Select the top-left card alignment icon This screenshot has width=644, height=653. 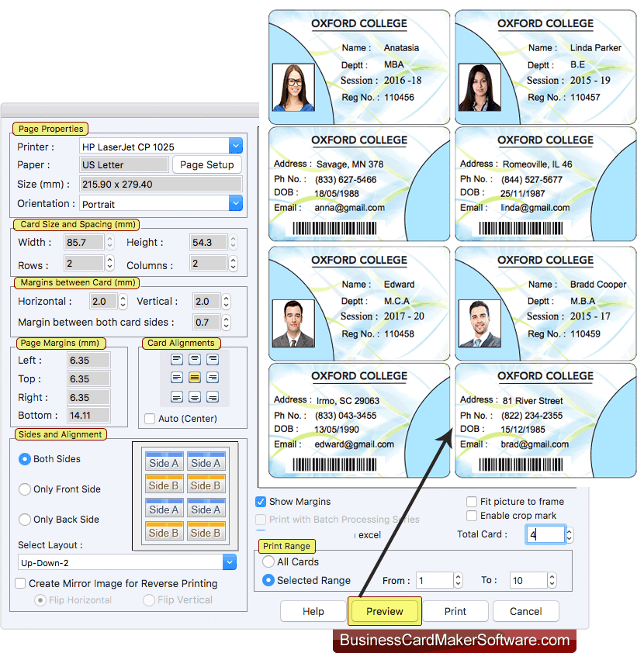click(x=177, y=359)
